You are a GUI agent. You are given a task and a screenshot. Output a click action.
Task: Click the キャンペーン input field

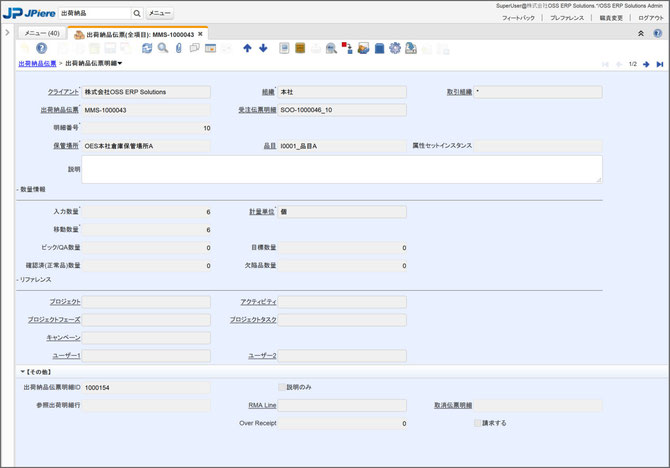(x=146, y=338)
